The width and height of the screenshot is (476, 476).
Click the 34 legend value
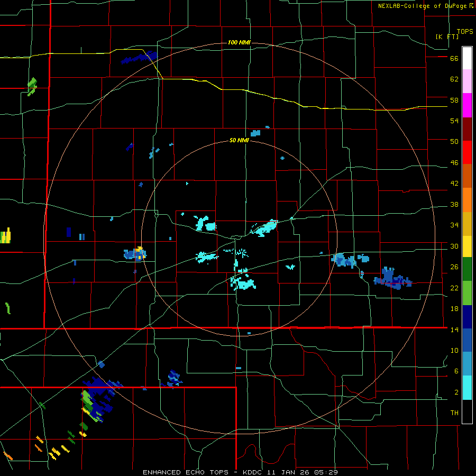coord(454,225)
